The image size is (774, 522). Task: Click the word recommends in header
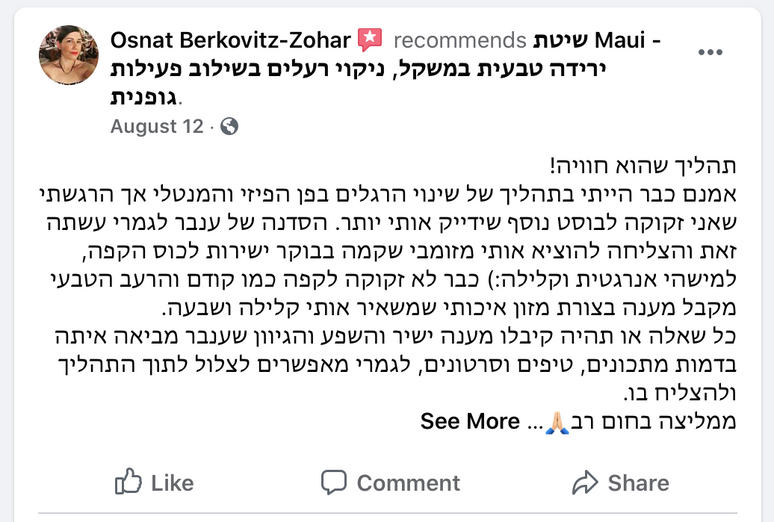coord(460,41)
